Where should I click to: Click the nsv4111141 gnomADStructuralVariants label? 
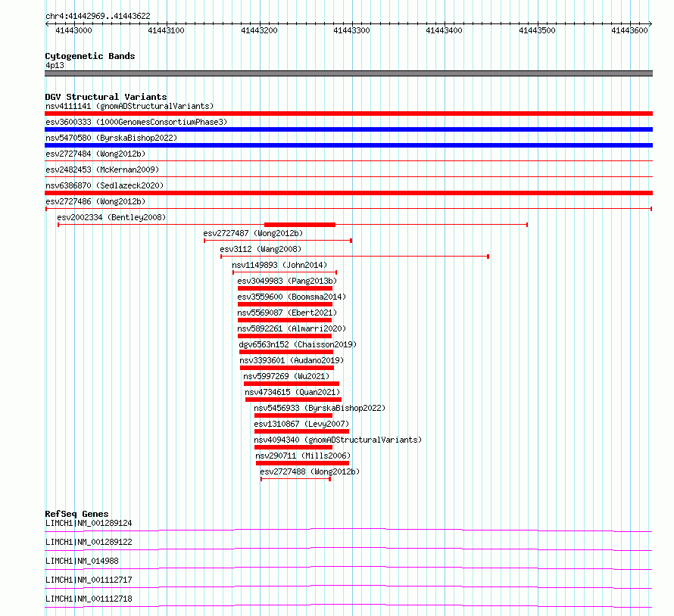tap(129, 106)
